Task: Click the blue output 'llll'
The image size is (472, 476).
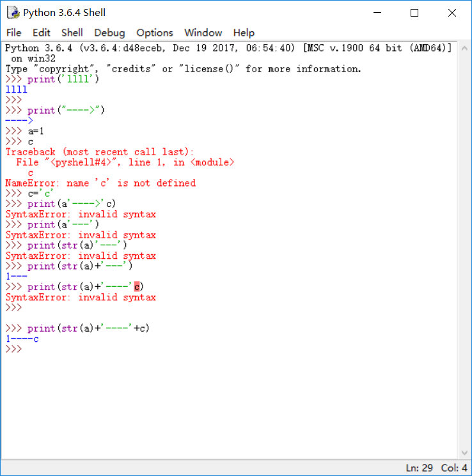Action: click(x=17, y=89)
